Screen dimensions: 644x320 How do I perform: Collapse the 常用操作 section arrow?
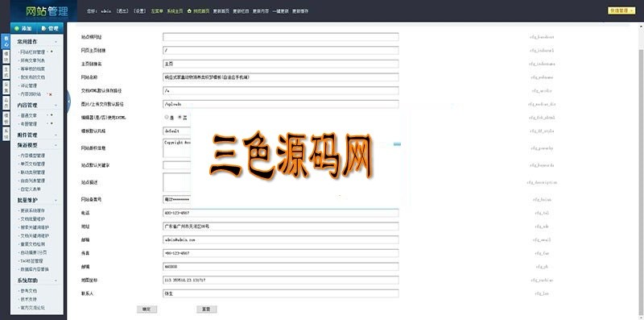click(56, 42)
